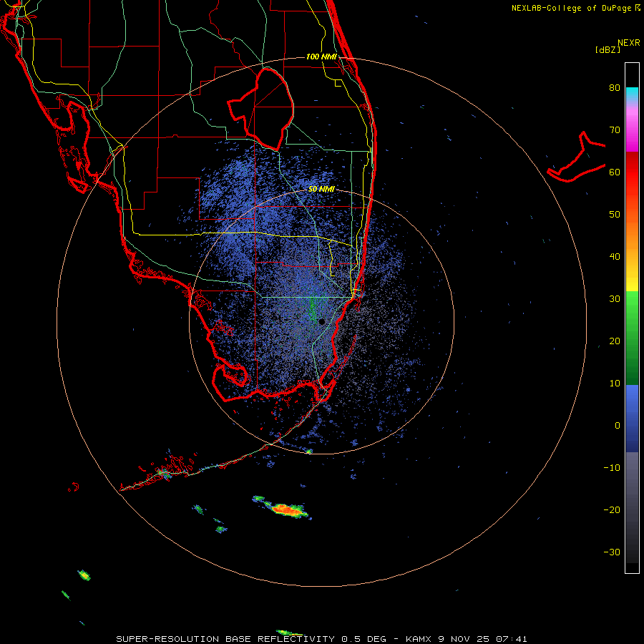Click the 10 value on dBZ scale
Viewport: 644px width, 644px height.
pos(615,384)
